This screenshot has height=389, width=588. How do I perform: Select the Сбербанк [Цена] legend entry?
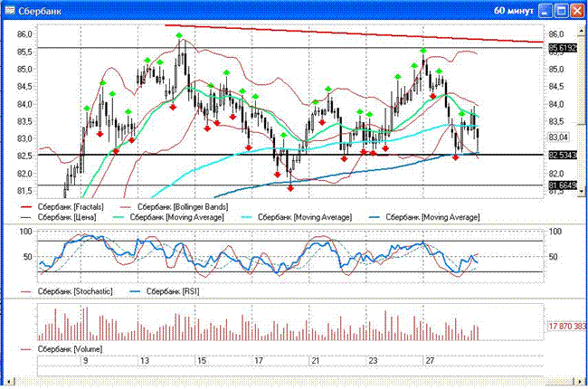[x=59, y=217]
